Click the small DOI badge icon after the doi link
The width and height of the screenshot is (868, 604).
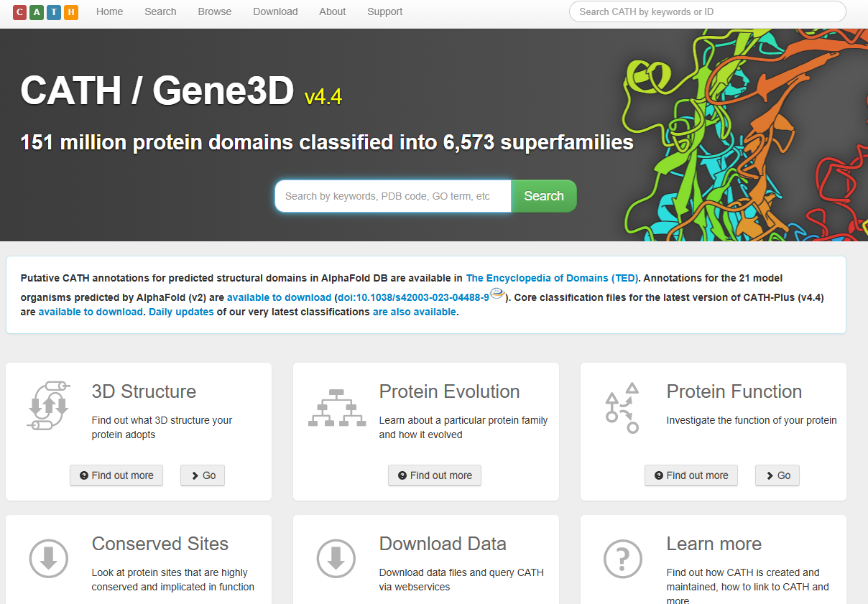pyautogui.click(x=497, y=294)
